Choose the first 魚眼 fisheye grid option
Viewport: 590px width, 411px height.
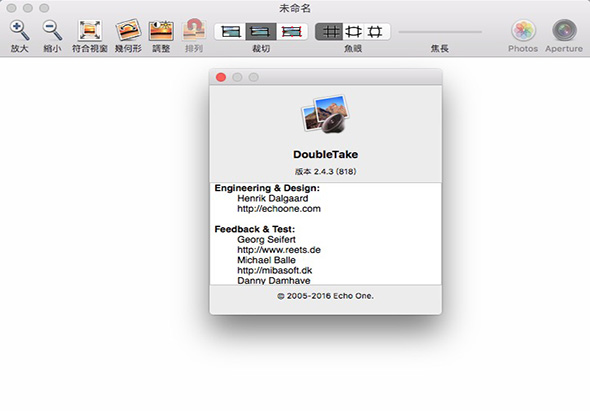pyautogui.click(x=329, y=32)
